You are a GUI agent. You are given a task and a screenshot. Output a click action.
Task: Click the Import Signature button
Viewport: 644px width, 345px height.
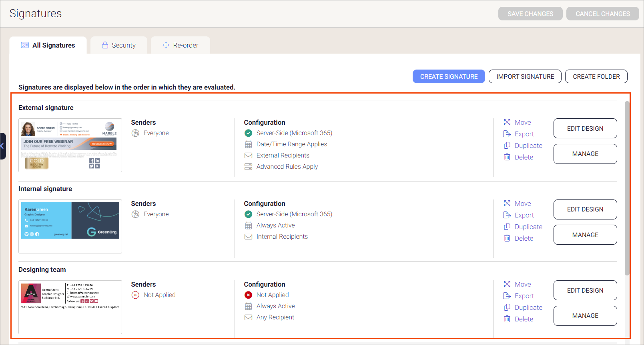[x=525, y=76]
